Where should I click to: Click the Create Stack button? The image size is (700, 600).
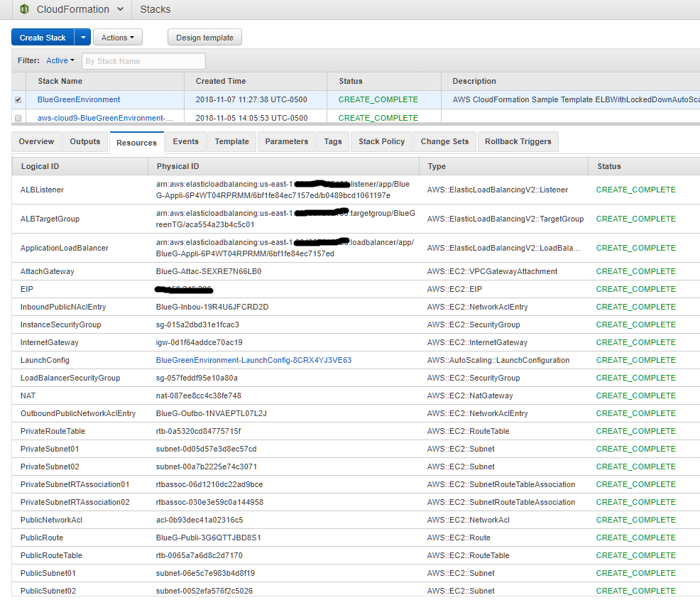[x=43, y=38]
